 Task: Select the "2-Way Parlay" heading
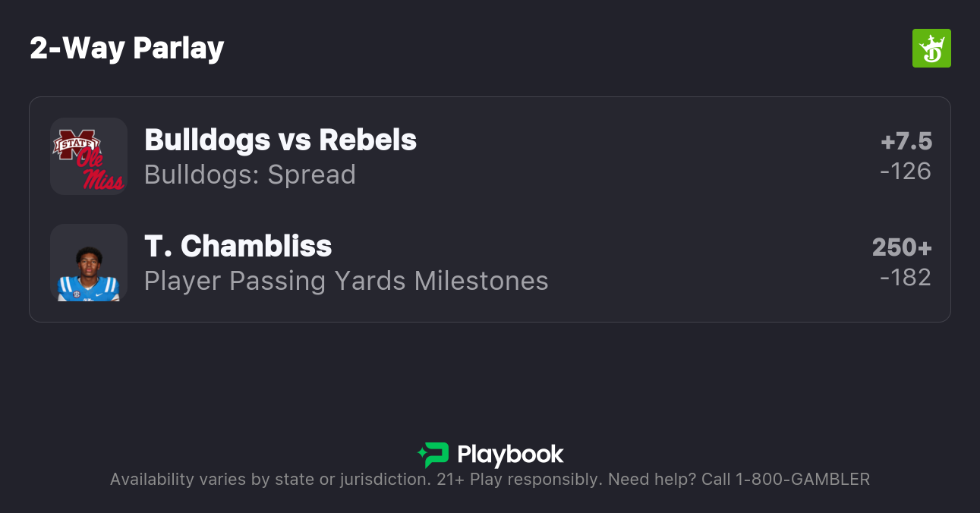point(127,49)
